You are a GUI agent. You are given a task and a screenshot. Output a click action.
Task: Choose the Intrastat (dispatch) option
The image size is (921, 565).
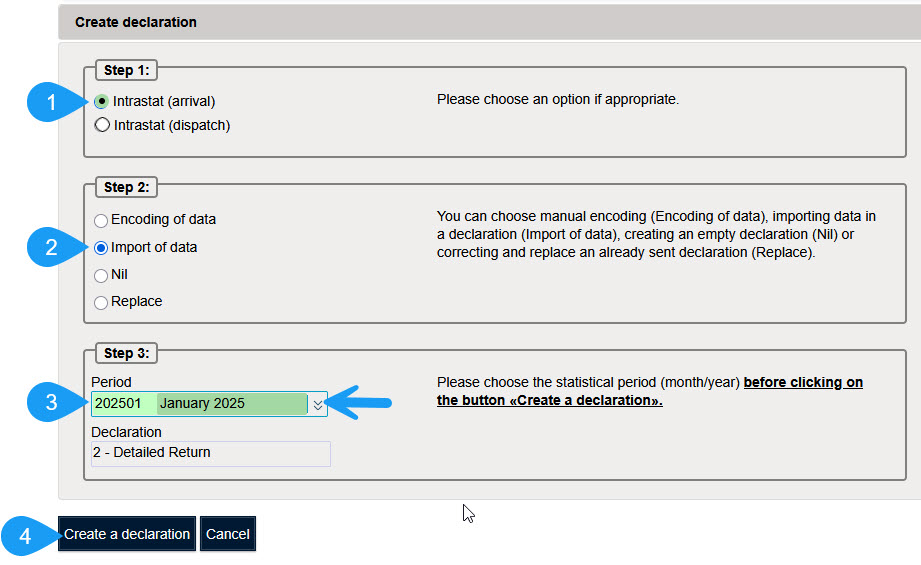[102, 125]
